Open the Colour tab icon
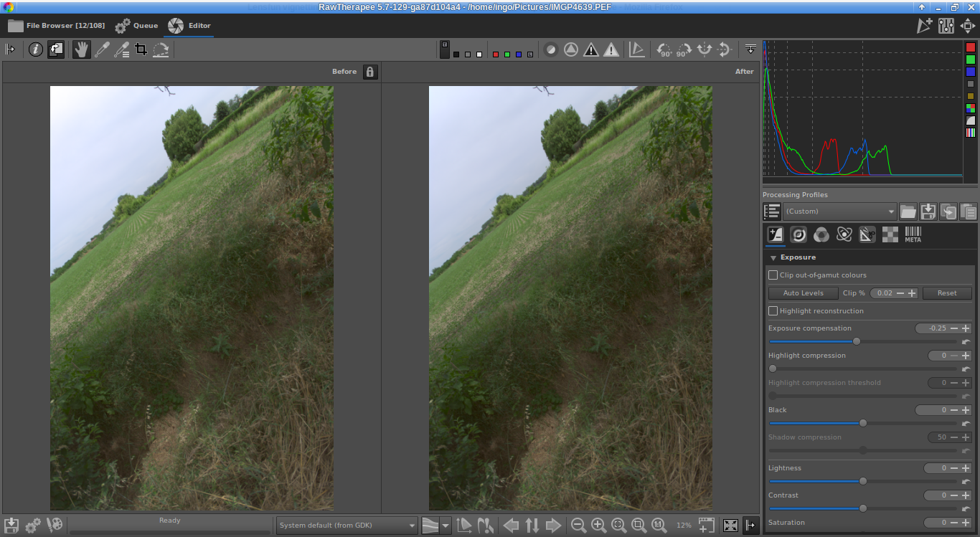Viewport: 980px width, 537px height. click(x=821, y=234)
